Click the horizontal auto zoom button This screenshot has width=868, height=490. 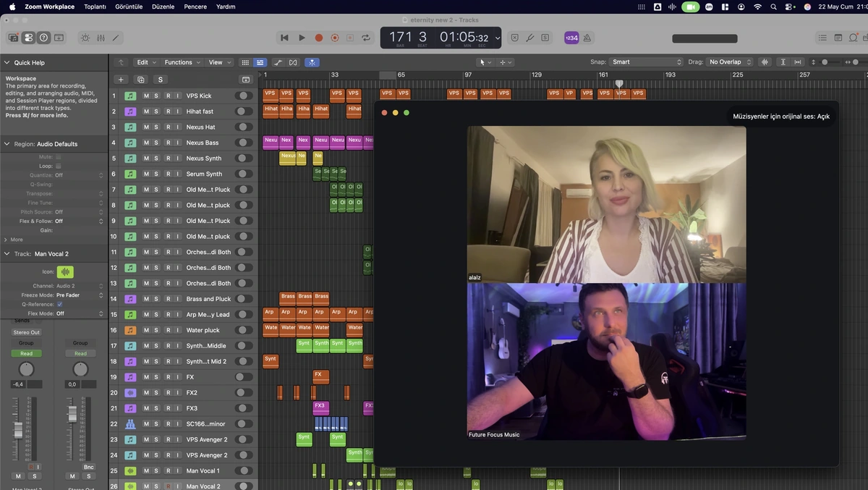point(798,62)
